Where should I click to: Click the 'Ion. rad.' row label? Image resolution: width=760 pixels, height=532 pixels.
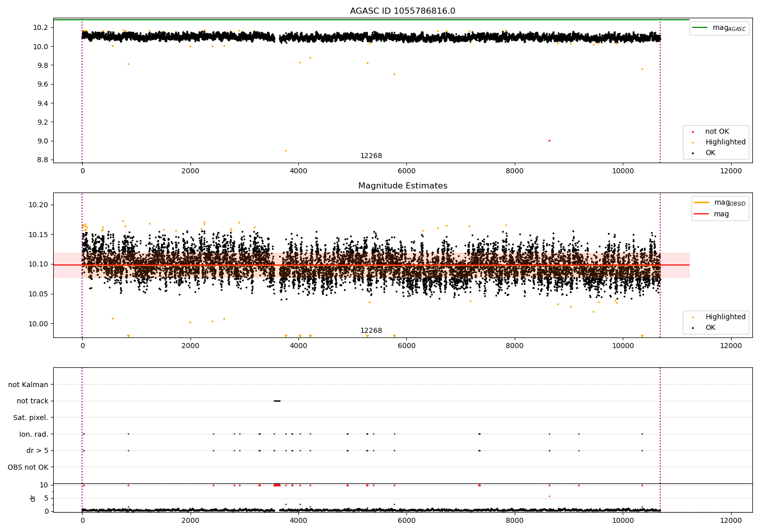tap(34, 434)
